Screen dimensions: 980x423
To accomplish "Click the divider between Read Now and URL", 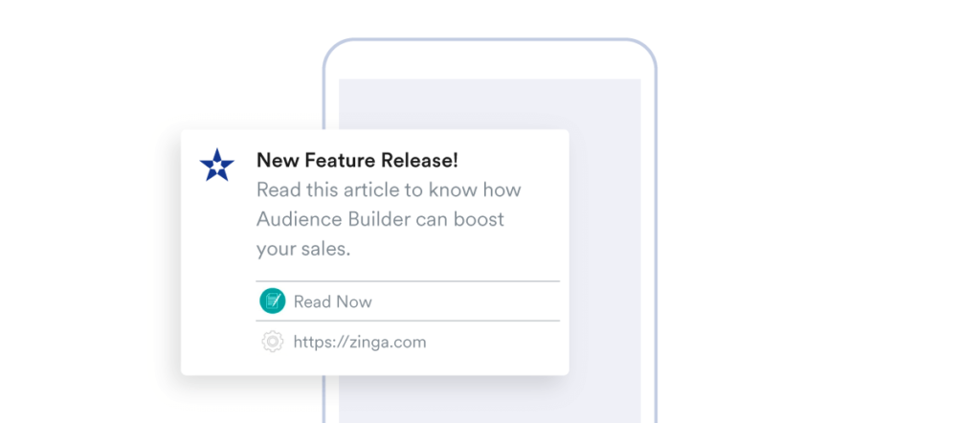I will 408,321.
